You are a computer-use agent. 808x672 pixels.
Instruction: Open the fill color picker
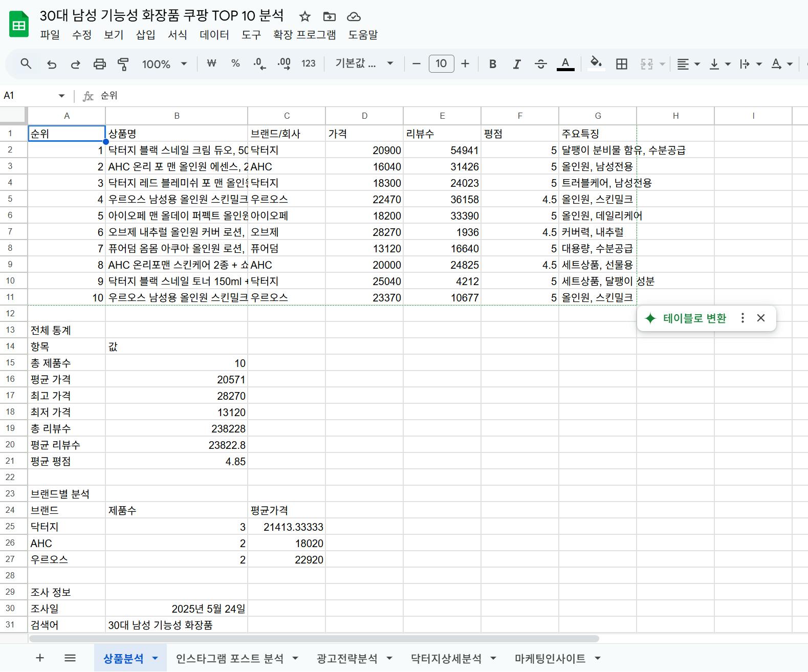596,63
